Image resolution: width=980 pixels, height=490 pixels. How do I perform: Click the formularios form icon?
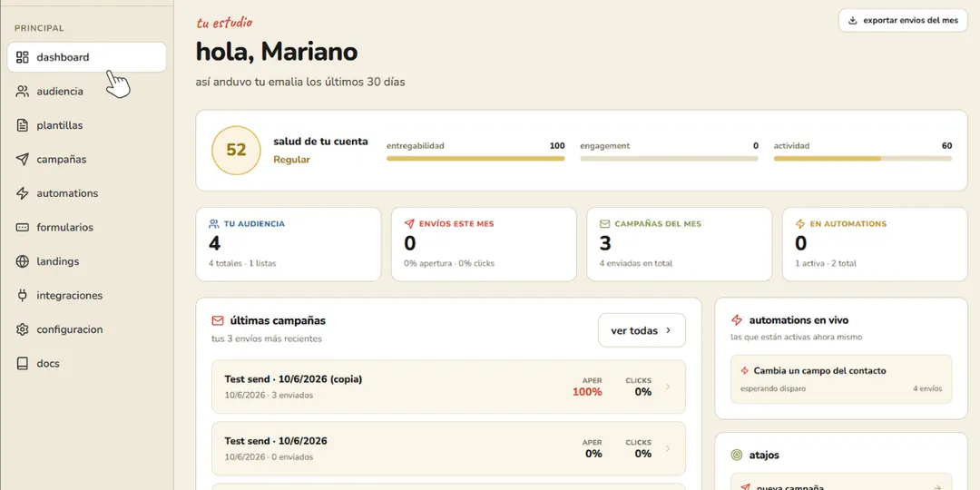click(x=23, y=228)
